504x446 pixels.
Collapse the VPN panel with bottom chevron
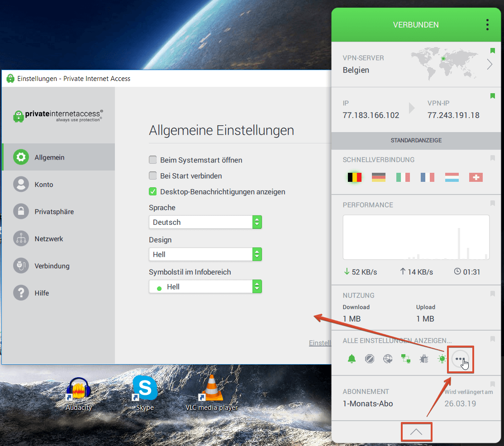click(x=416, y=432)
